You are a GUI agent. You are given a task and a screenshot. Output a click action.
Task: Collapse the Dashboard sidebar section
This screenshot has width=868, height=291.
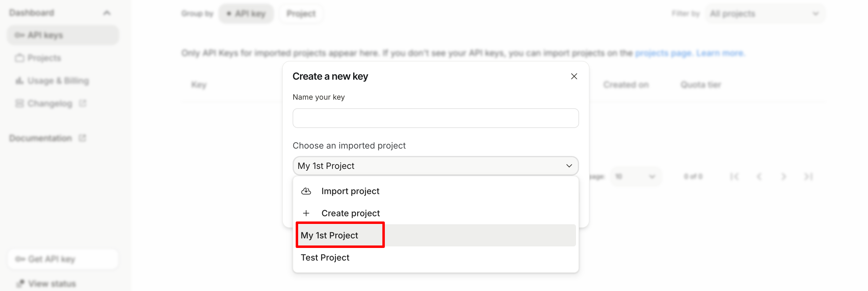click(107, 13)
